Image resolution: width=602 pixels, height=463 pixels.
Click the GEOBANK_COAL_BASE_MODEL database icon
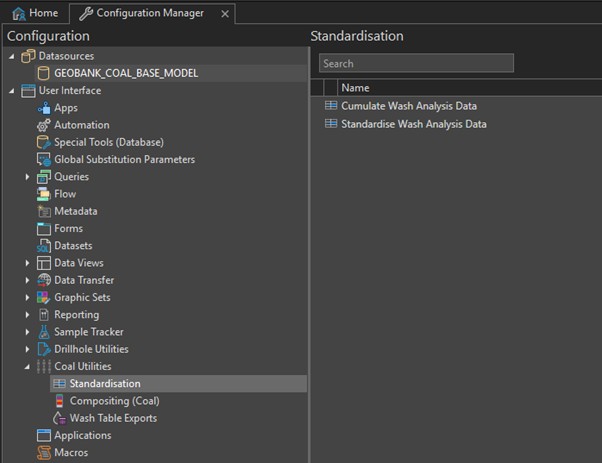click(x=44, y=73)
